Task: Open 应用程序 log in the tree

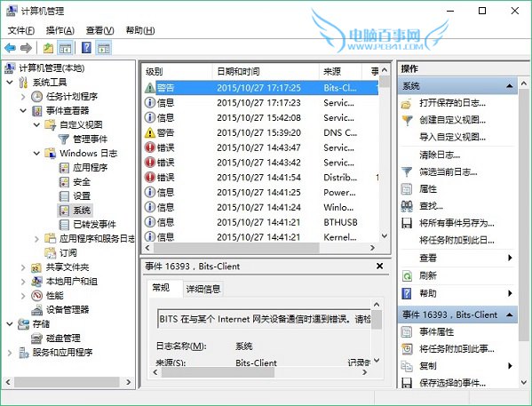Action: click(90, 167)
